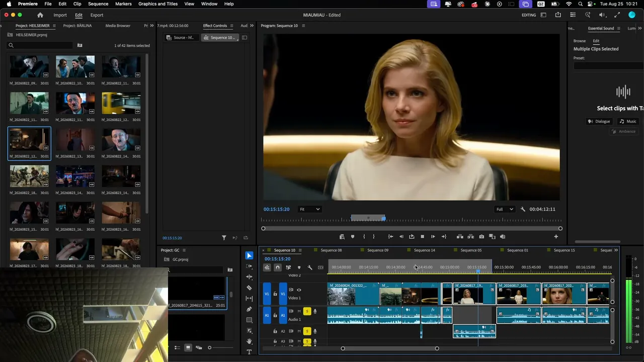Search in the HEILSEIMER project field
Image resolution: width=644 pixels, height=362 pixels.
coord(40,45)
